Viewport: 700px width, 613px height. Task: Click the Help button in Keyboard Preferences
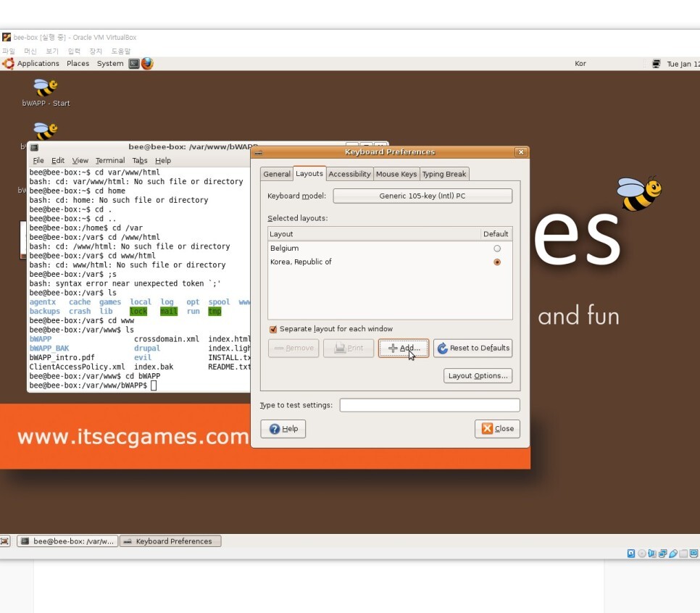point(283,429)
